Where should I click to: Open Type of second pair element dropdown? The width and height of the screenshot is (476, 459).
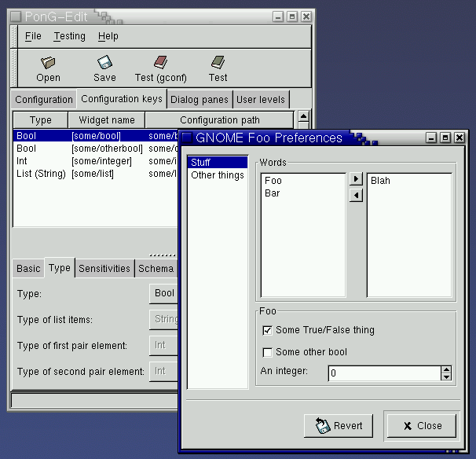point(163,371)
